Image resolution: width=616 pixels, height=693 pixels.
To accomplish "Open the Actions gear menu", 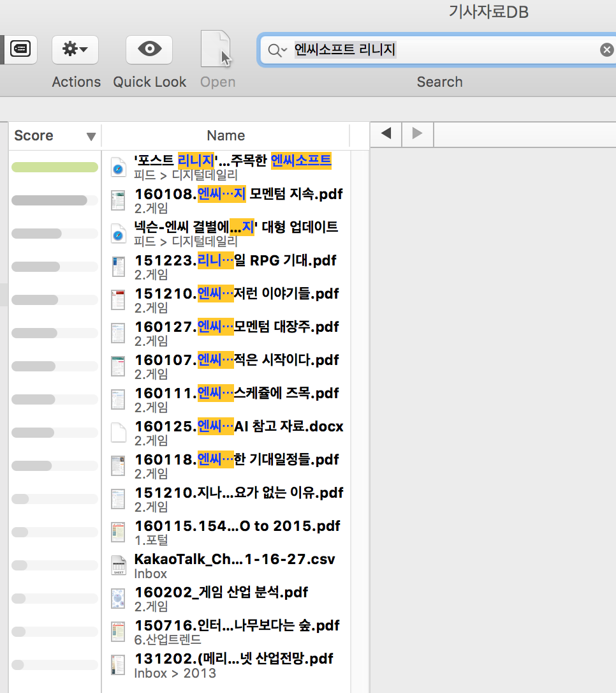I will (75, 50).
